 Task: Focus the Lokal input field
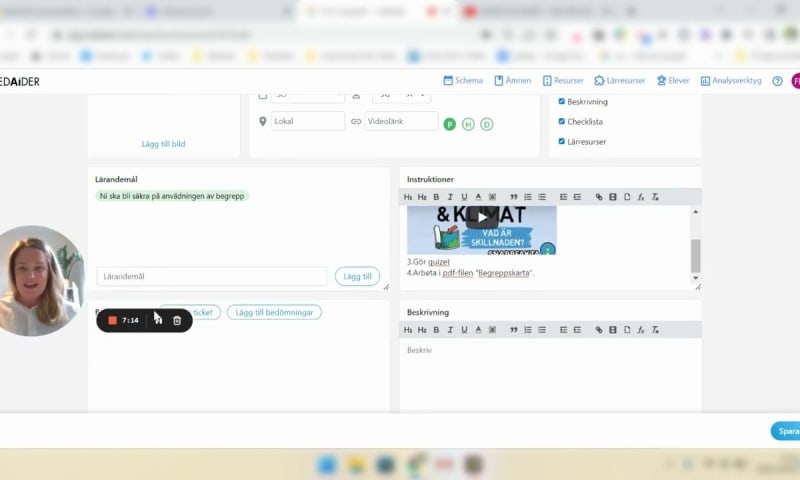pos(308,121)
